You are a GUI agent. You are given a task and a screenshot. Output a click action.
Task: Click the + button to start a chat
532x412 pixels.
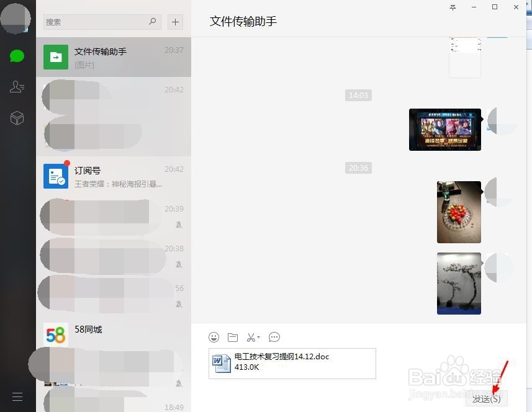click(x=175, y=22)
